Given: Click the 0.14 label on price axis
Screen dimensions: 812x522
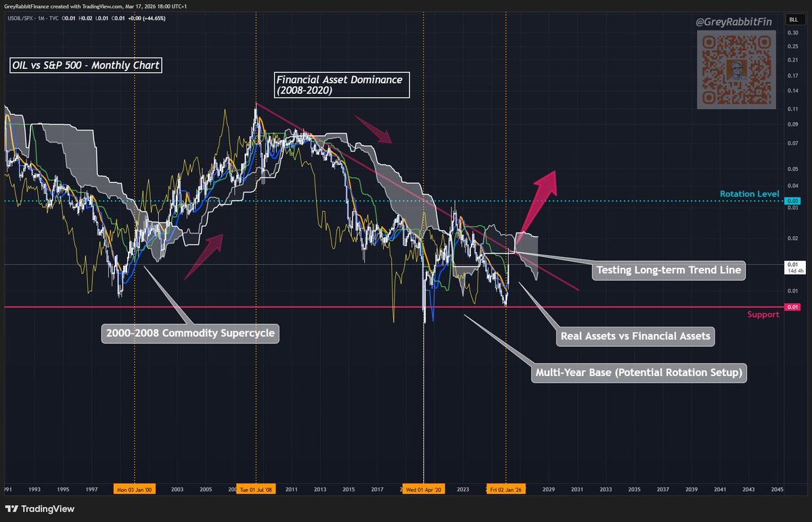Looking at the screenshot, I should click(792, 91).
